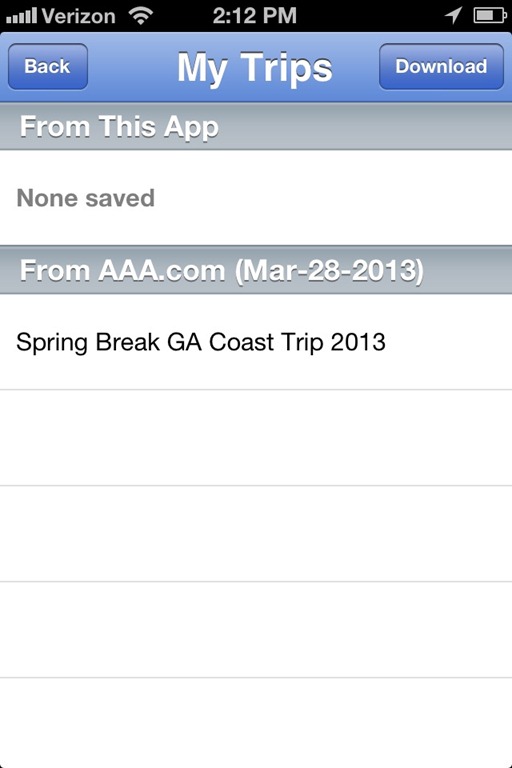Select the third empty row in the list
Viewport: 512px width, 768px height.
(x=256, y=630)
